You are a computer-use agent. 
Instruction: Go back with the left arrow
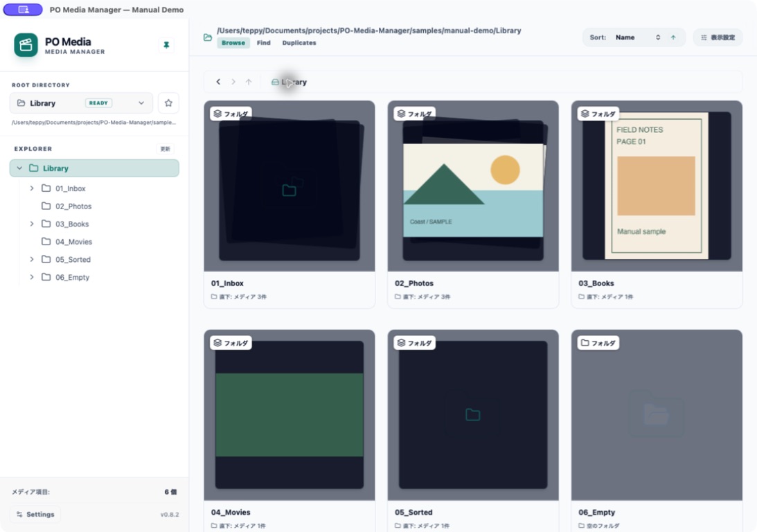click(x=218, y=82)
